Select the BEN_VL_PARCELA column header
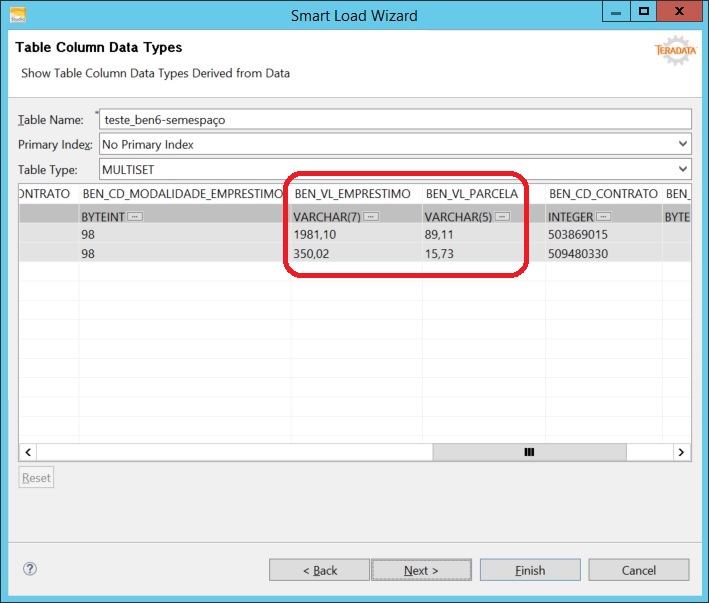 pos(471,193)
